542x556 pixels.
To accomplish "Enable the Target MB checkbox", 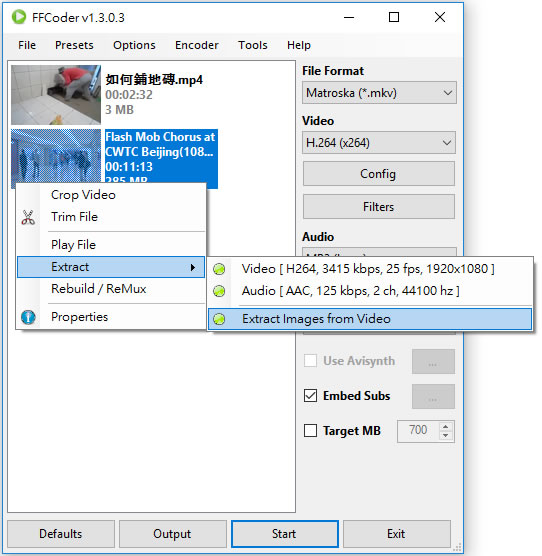I will click(311, 430).
